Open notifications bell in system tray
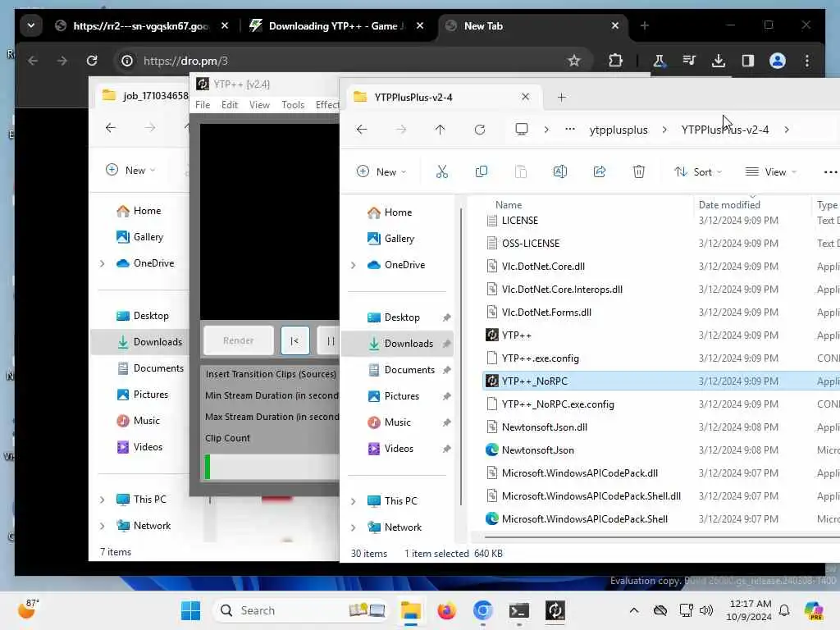The height and width of the screenshot is (630, 840). click(784, 610)
